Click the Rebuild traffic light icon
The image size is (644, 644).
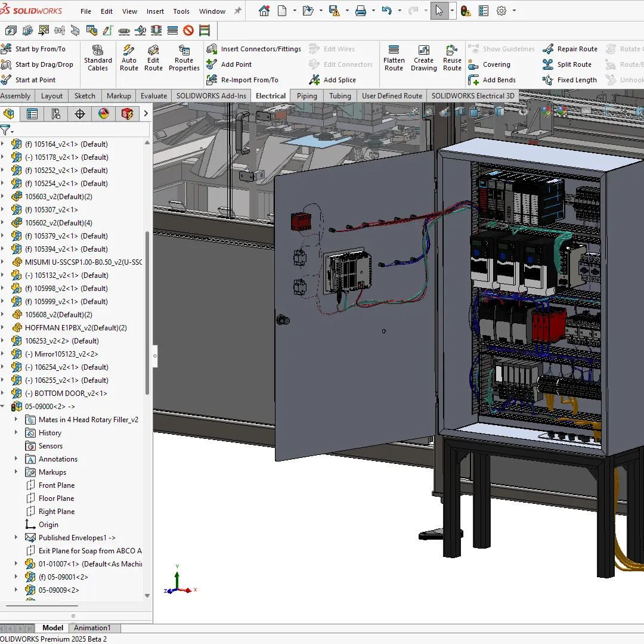pyautogui.click(x=466, y=11)
